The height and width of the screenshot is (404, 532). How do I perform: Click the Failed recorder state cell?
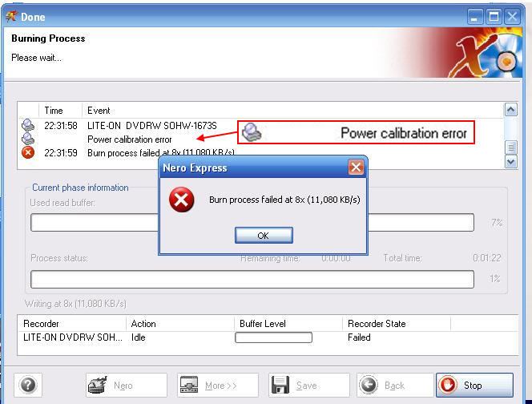coord(359,337)
